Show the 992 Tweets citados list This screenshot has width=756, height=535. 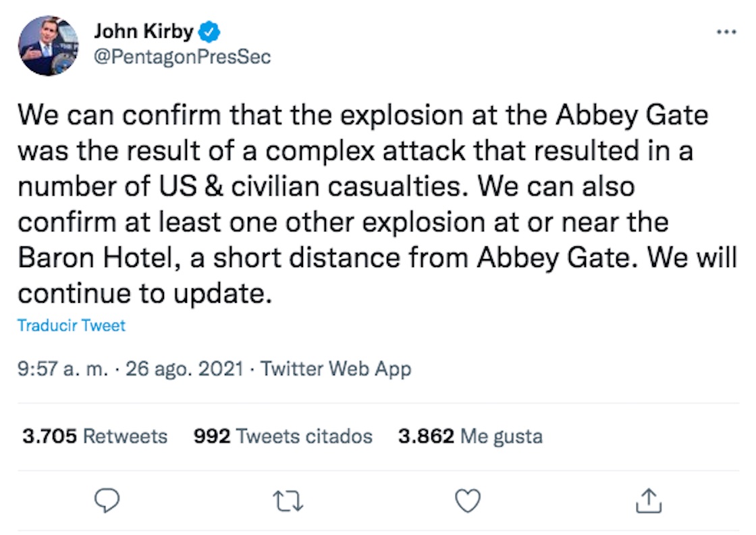(283, 437)
